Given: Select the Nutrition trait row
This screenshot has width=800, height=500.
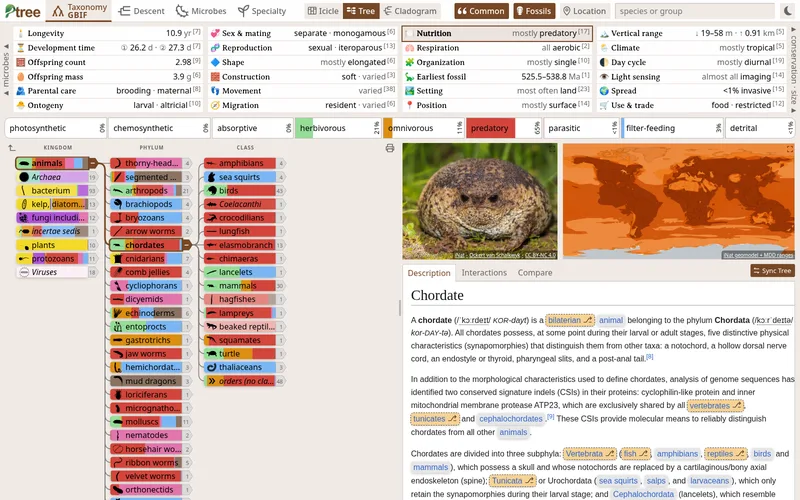Looking at the screenshot, I should coord(497,33).
